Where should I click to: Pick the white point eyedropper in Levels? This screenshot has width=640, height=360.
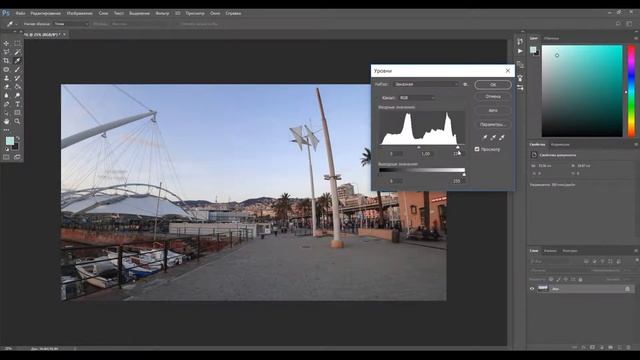point(502,138)
